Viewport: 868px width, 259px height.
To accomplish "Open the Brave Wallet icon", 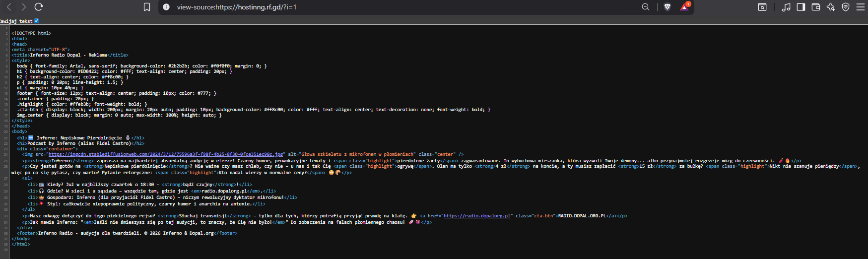I will tap(815, 7).
